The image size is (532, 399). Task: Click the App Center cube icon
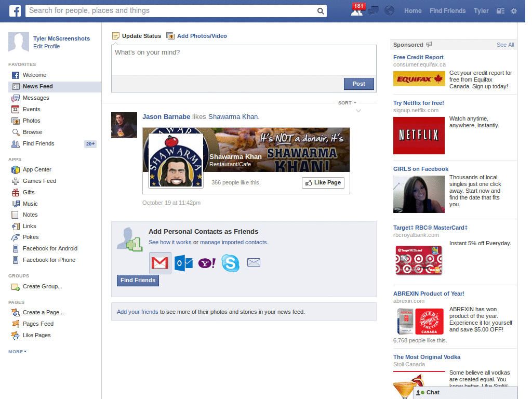point(16,170)
